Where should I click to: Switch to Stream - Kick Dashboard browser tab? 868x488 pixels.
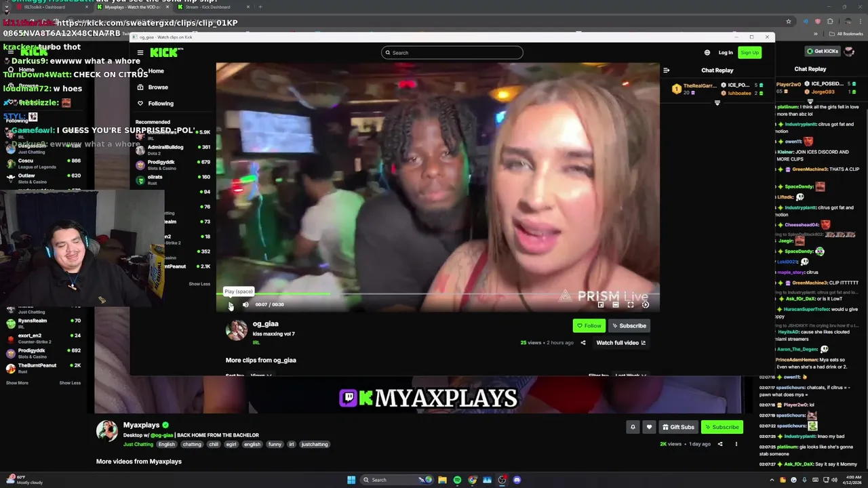[213, 7]
